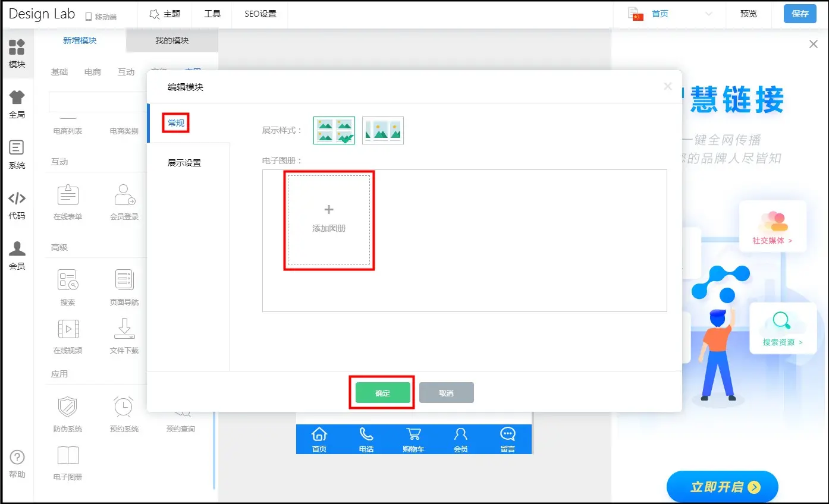Switch to the 展示设置 tab
829x504 pixels.
[184, 163]
